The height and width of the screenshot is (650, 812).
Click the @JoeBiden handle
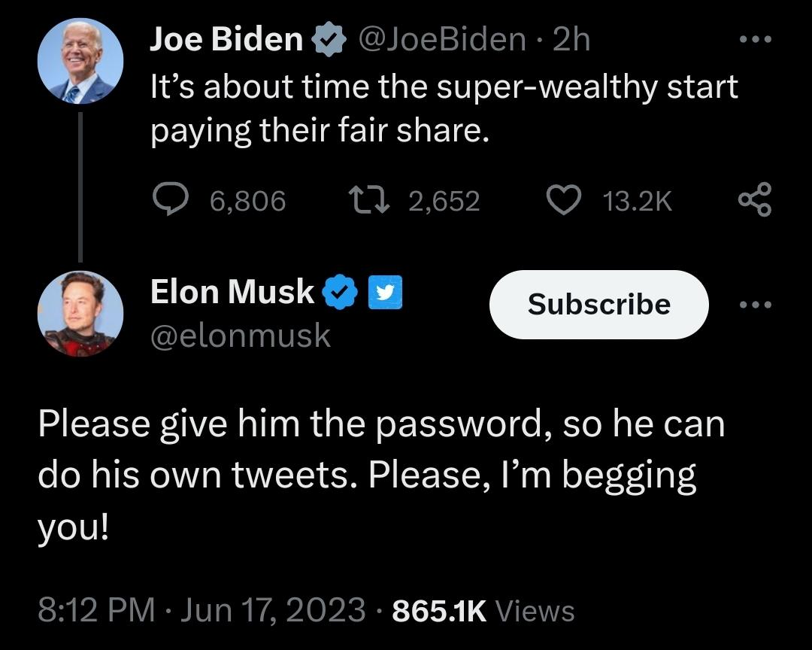point(443,39)
